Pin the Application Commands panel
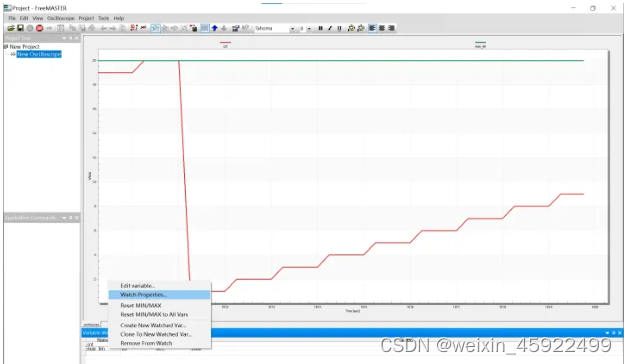The height and width of the screenshot is (364, 627). point(70,218)
